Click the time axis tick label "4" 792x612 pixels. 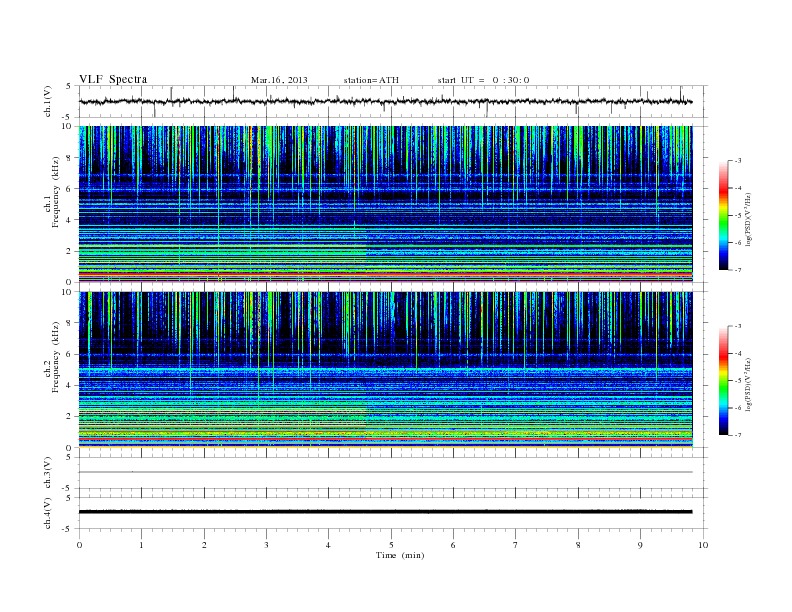[x=328, y=545]
